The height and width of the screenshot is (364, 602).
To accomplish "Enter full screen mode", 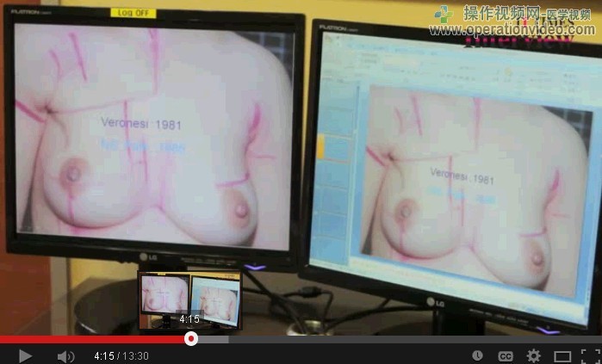I will coord(591,356).
